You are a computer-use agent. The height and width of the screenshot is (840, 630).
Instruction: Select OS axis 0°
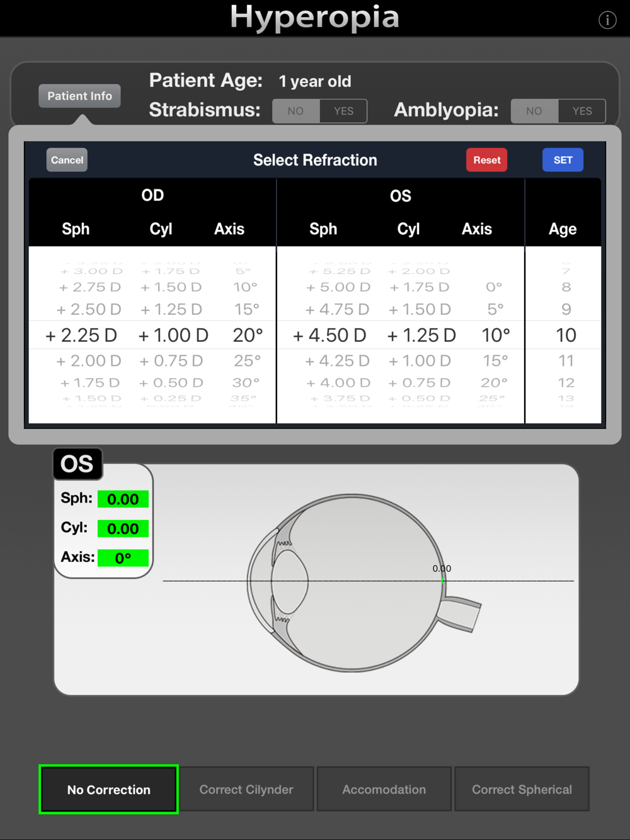click(494, 287)
